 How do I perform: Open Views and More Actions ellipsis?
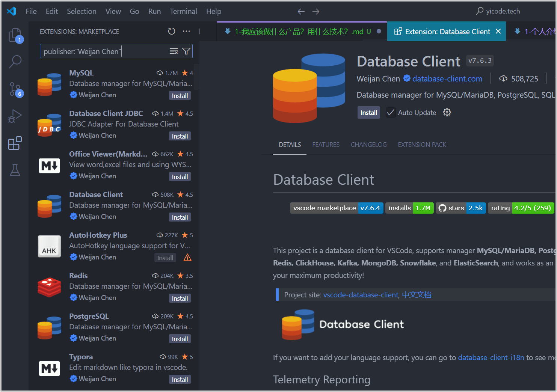click(x=186, y=32)
